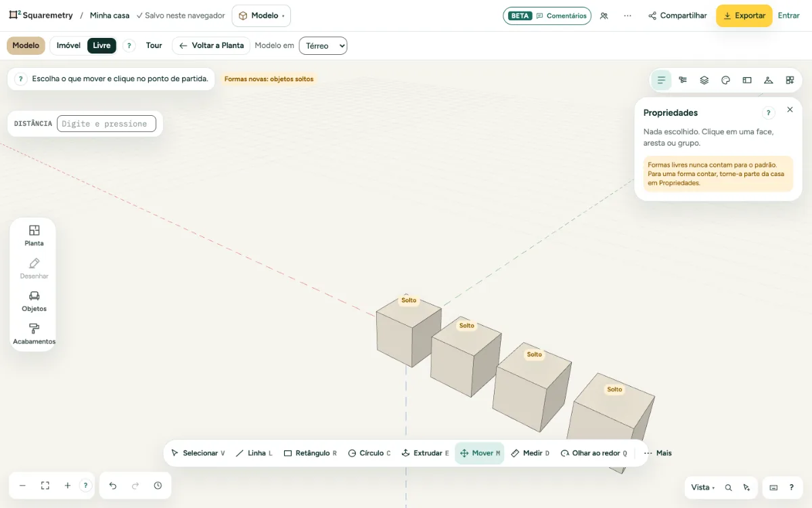Viewport: 812px width, 508px height.
Task: Zoom out with the minus button
Action: click(x=22, y=486)
